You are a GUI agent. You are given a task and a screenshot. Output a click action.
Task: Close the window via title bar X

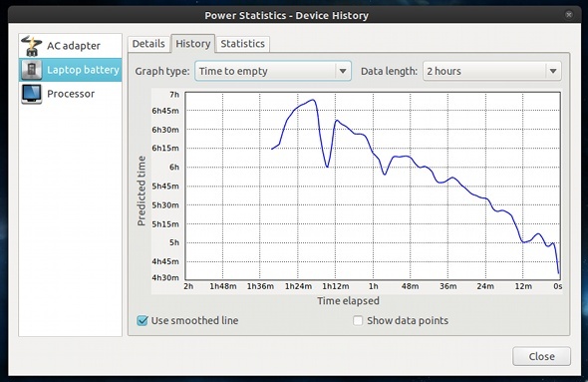(x=568, y=15)
